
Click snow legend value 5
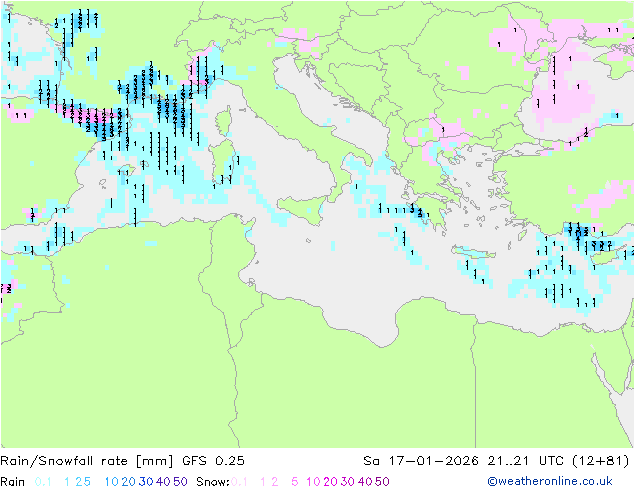pos(295,482)
